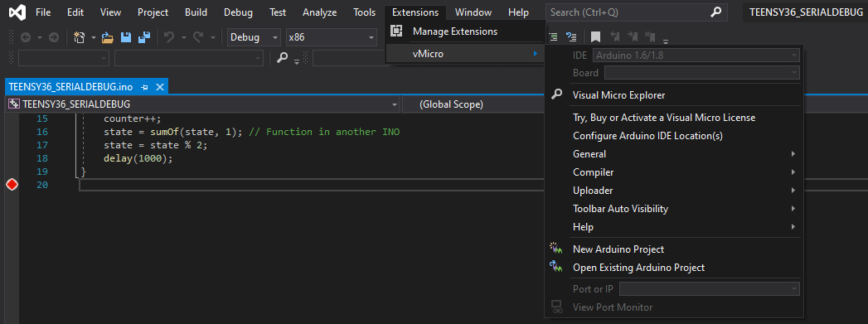Toggle a bookmark with the bookmark icon
Image resolution: width=868 pixels, height=324 pixels.
(595, 37)
